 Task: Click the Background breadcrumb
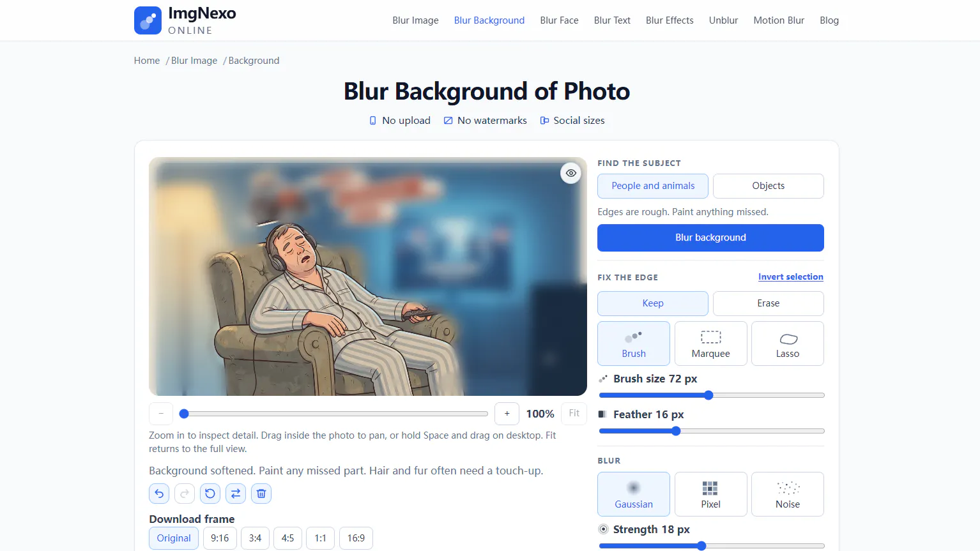(x=254, y=61)
